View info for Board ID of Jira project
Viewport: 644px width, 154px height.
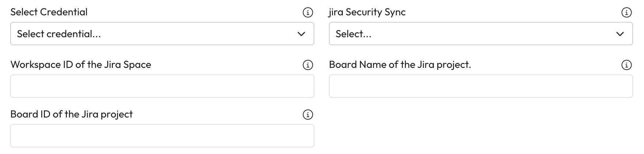click(308, 115)
